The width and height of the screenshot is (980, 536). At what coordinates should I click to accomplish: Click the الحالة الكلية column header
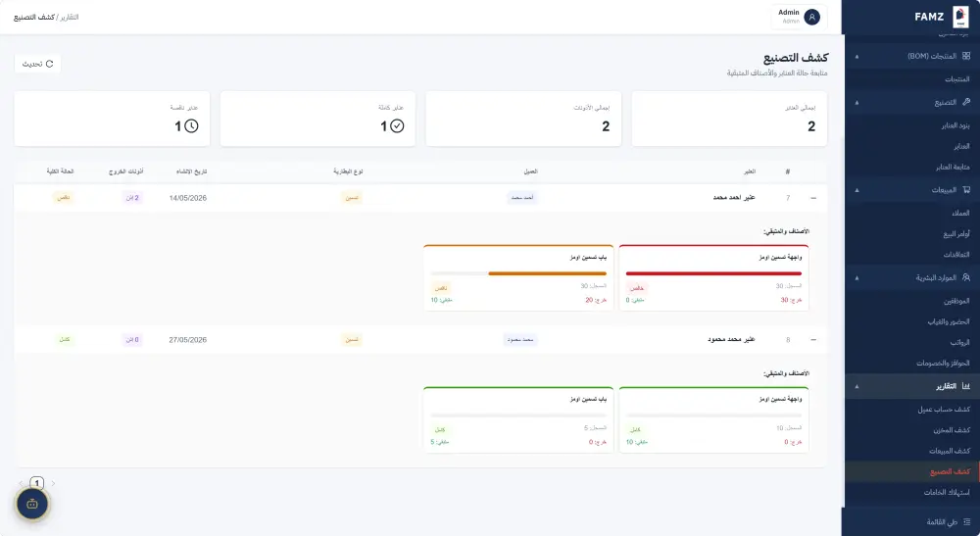(60, 171)
